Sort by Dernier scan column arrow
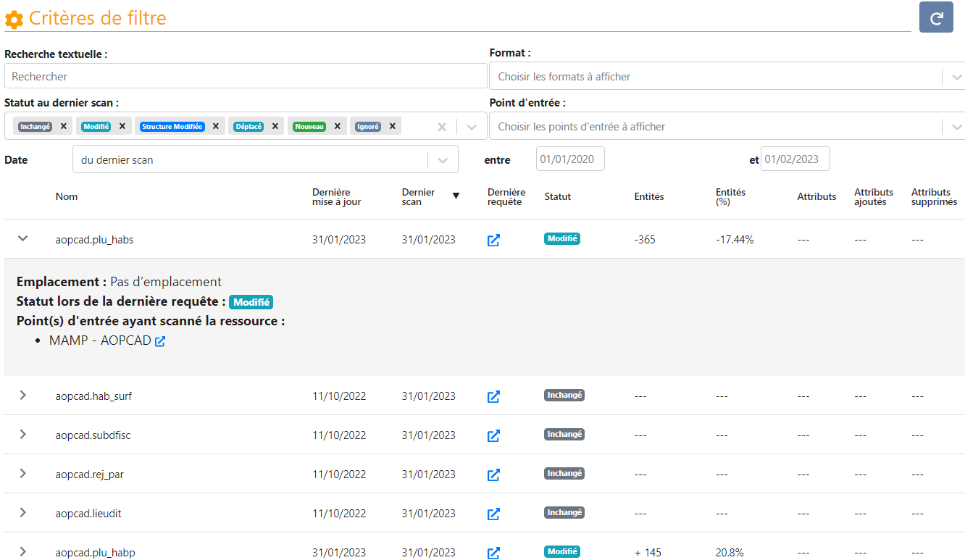Screen dimensions: 965x560 coord(456,196)
